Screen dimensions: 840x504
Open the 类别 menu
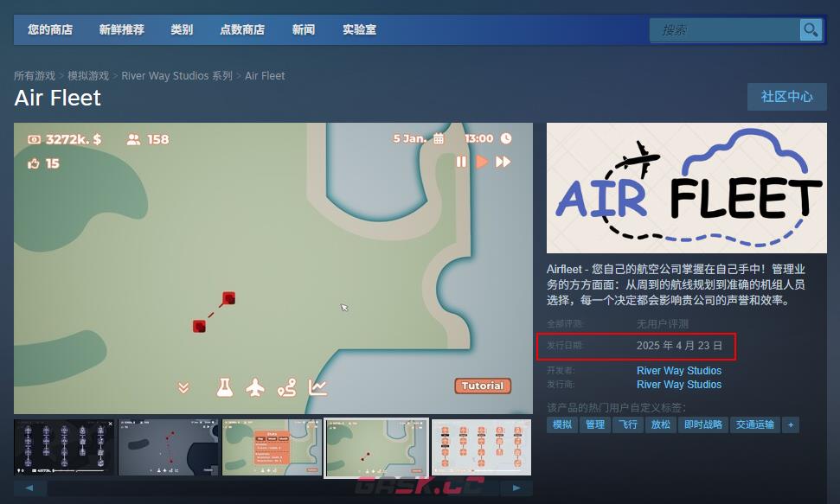pyautogui.click(x=182, y=30)
